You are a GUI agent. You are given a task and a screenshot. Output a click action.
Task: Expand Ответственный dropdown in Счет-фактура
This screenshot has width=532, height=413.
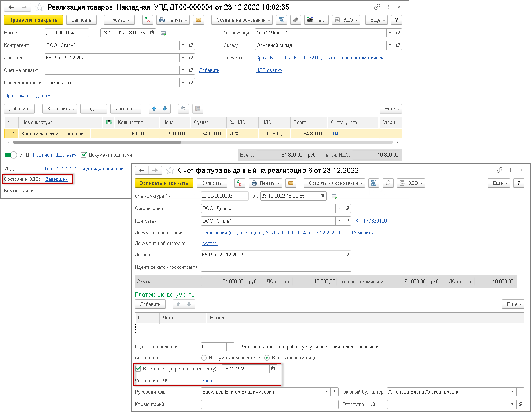(x=513, y=404)
